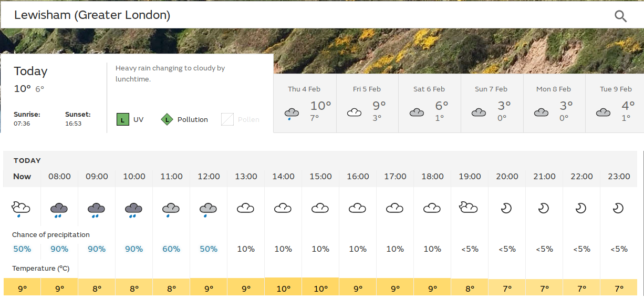Click the 19:00 partly cloudy night icon
This screenshot has height=298, width=644.
click(x=469, y=207)
